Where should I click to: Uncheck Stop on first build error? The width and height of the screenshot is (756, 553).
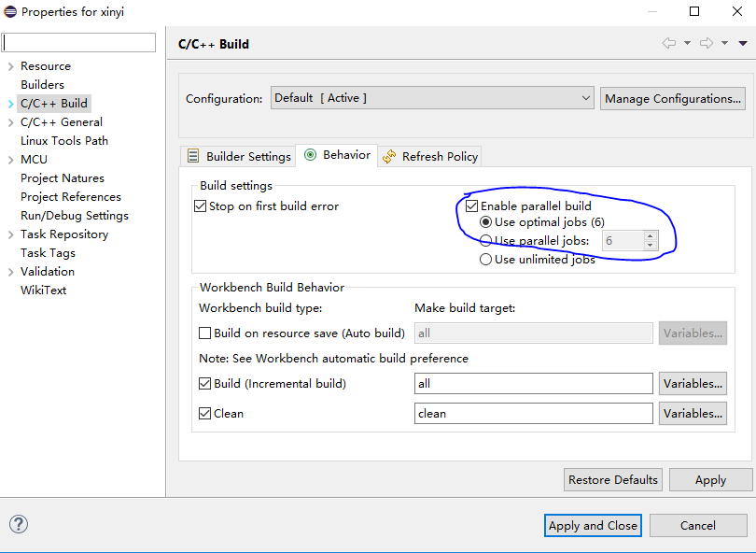coord(200,206)
